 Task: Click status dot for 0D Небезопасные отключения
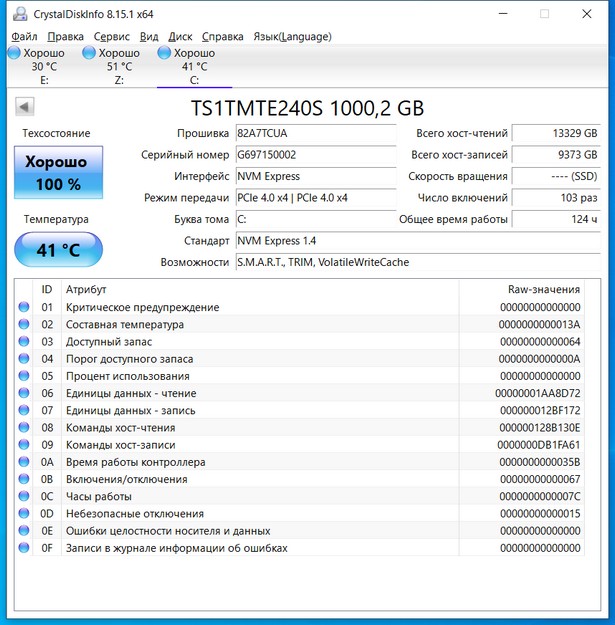(x=24, y=513)
